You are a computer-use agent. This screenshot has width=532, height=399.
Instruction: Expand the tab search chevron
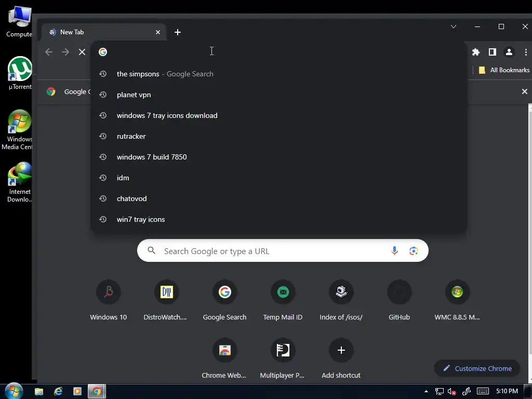click(x=453, y=26)
